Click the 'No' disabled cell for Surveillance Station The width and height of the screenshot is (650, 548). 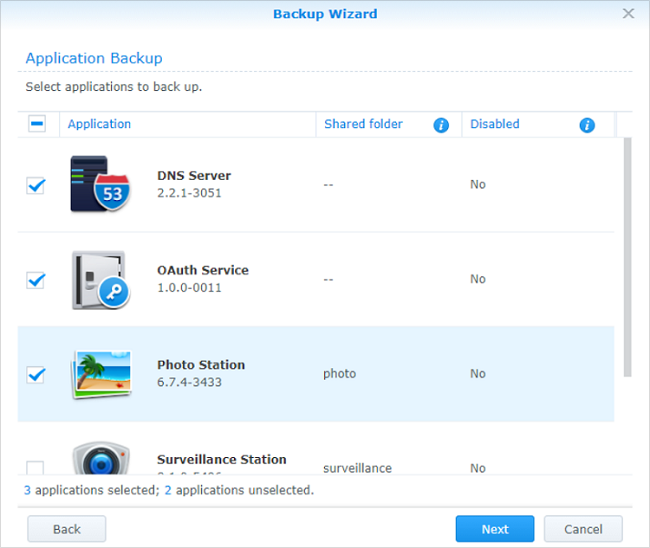coord(478,468)
